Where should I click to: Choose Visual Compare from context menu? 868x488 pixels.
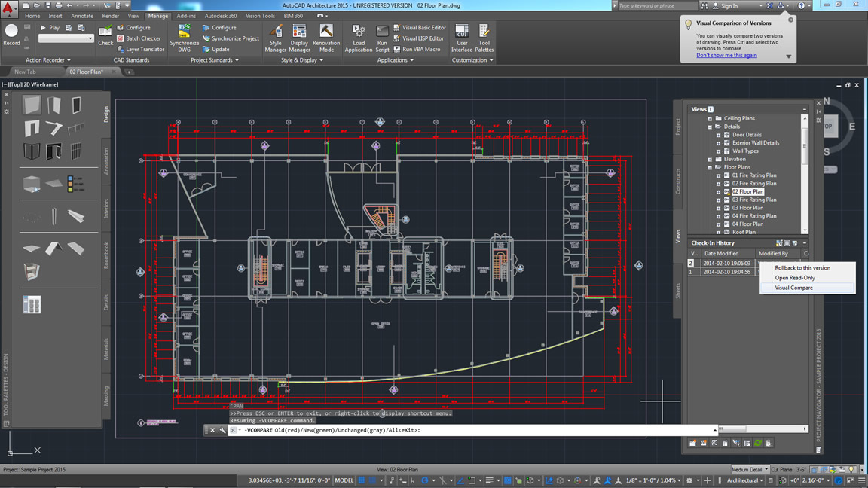[793, 288]
